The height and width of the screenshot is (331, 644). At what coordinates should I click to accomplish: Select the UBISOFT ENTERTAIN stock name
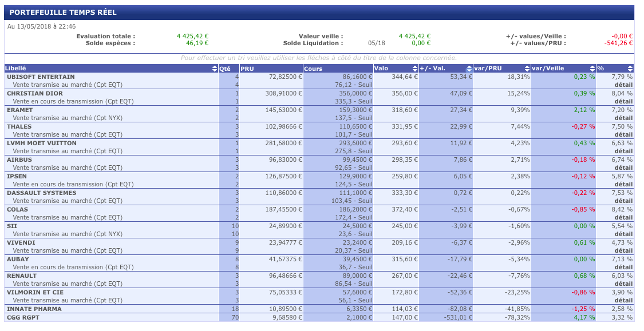pos(41,77)
